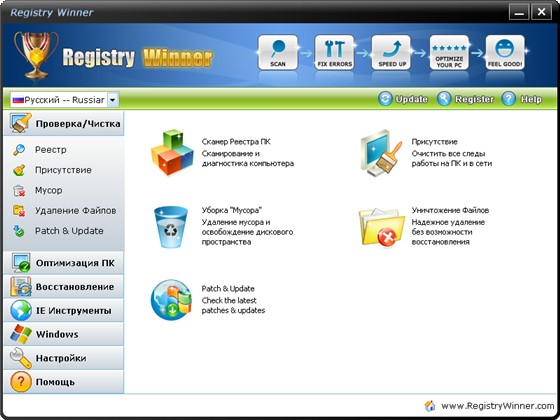Click the home icon beside website link
Image resolution: width=560 pixels, height=420 pixels.
pyautogui.click(x=430, y=406)
